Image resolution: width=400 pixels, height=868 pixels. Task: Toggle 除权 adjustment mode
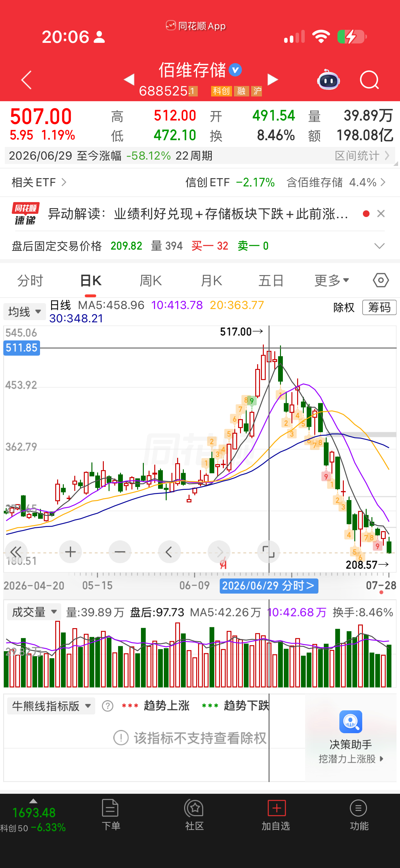click(x=344, y=307)
